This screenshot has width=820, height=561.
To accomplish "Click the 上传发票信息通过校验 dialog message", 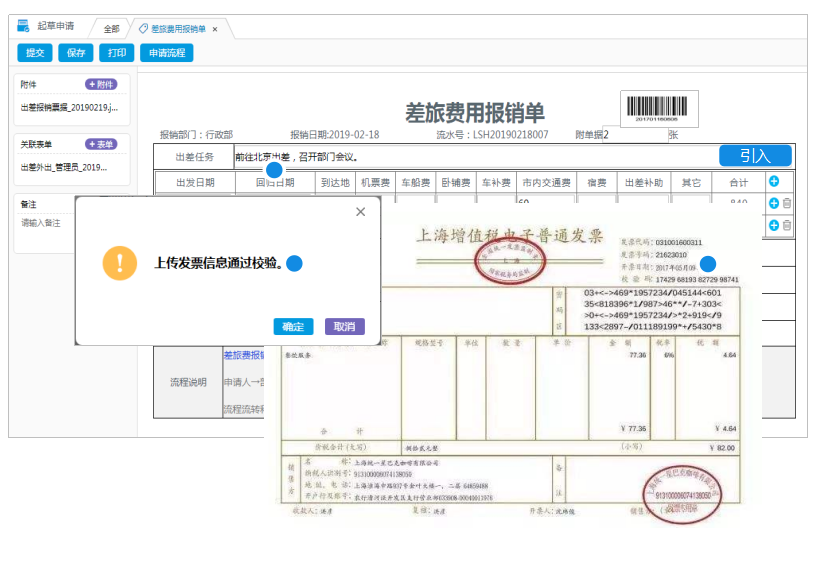I will point(219,263).
